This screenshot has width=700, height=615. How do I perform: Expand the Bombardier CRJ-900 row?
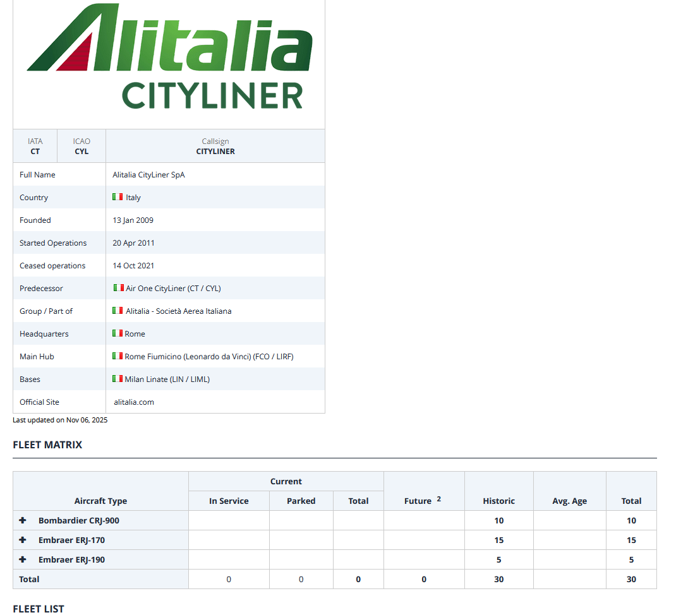pos(23,520)
